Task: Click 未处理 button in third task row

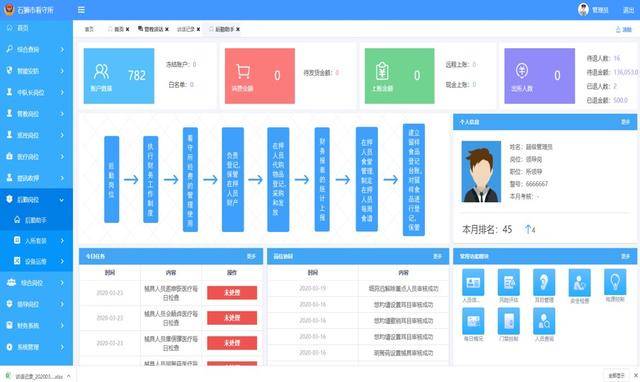Action: (x=232, y=343)
